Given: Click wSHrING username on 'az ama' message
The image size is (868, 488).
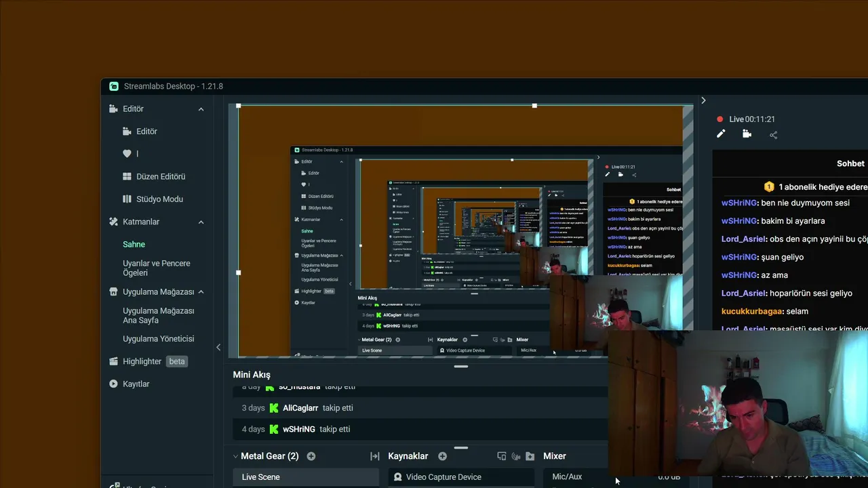Looking at the screenshot, I should [x=739, y=275].
